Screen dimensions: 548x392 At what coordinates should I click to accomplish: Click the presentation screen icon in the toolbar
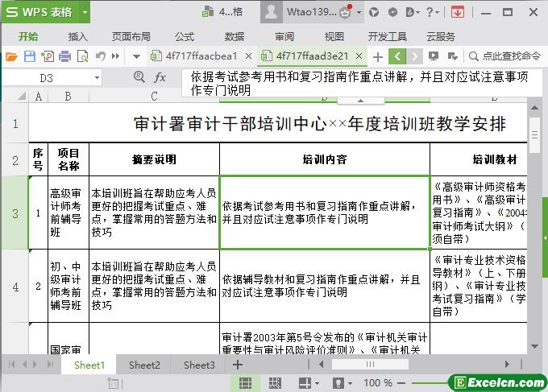(434, 56)
